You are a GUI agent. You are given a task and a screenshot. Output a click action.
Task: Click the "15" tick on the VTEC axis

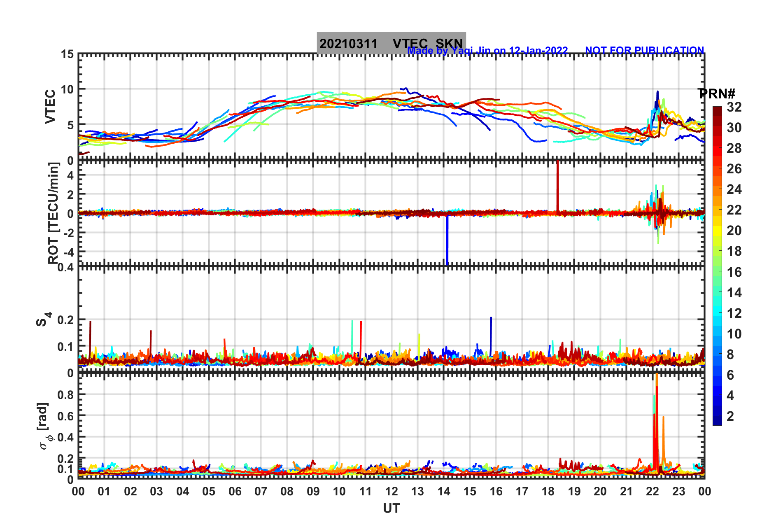(x=68, y=54)
